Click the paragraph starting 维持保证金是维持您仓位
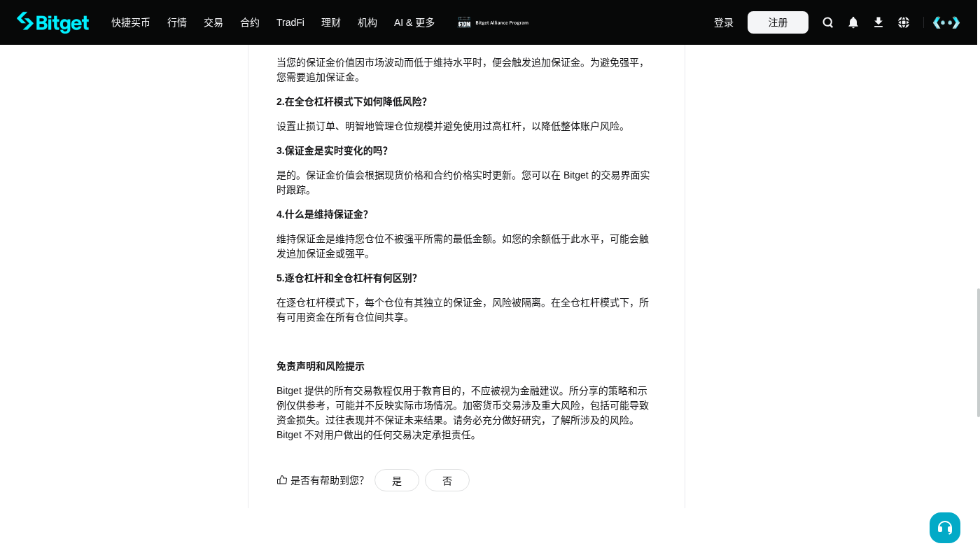This screenshot has width=980, height=560. click(x=463, y=246)
